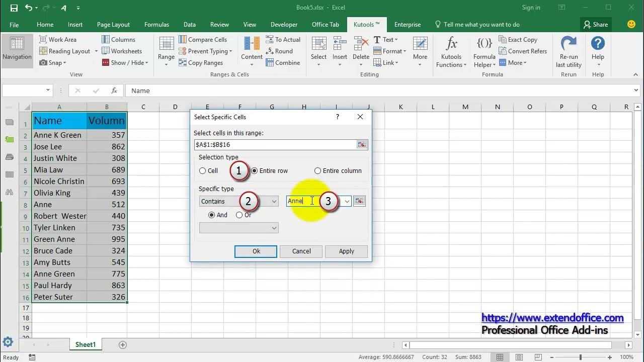Add a new sheet
This screenshot has height=362, width=644.
pos(123,344)
